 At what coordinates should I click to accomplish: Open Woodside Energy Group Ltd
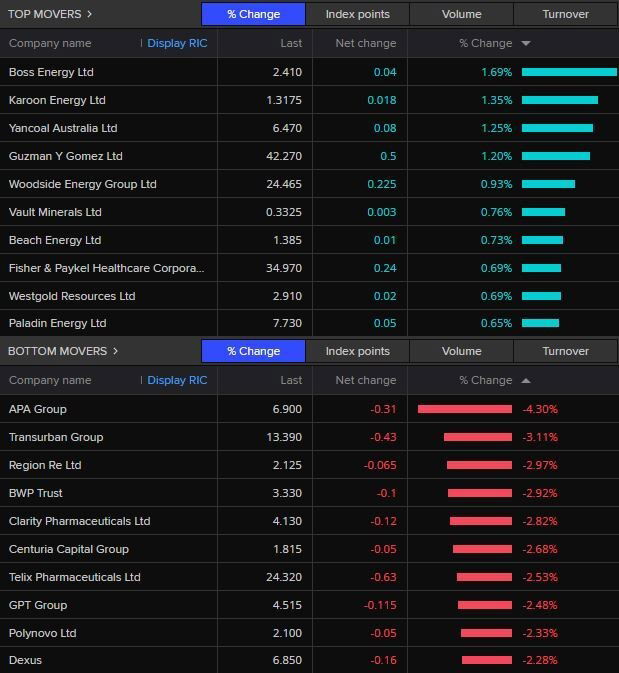82,184
